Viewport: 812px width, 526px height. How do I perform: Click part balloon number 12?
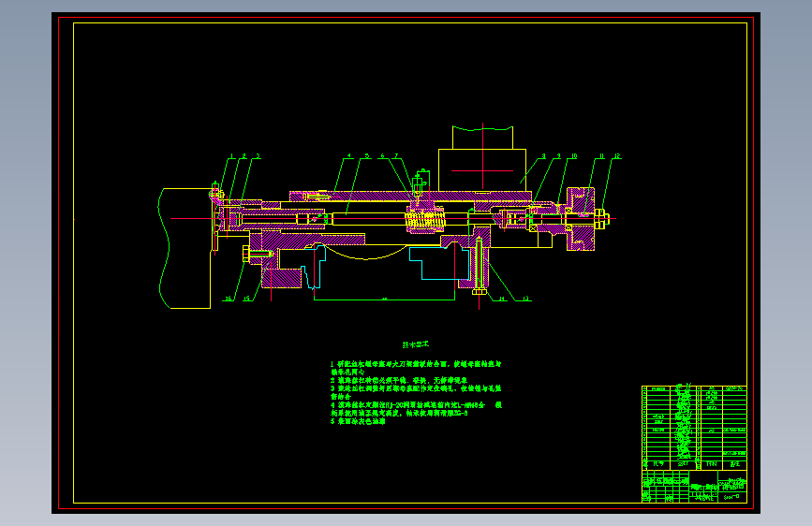[x=617, y=155]
